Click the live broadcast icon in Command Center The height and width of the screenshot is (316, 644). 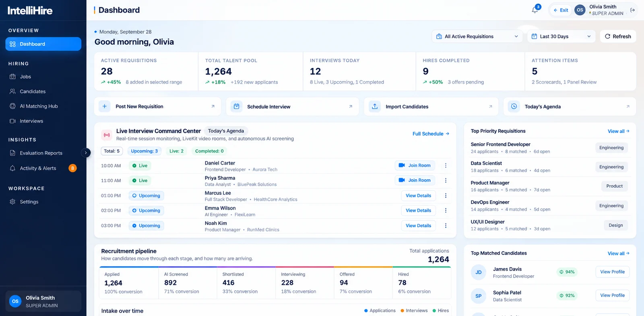(x=107, y=135)
